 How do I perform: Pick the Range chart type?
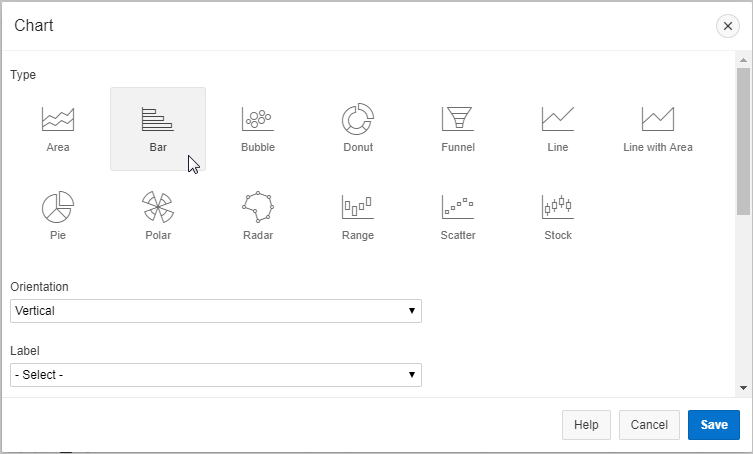pyautogui.click(x=358, y=216)
